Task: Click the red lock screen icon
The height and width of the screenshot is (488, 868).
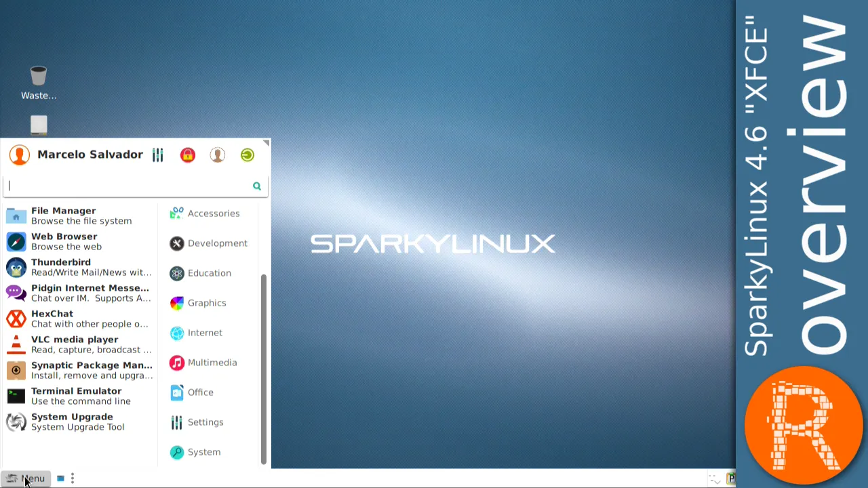Action: [x=188, y=155]
